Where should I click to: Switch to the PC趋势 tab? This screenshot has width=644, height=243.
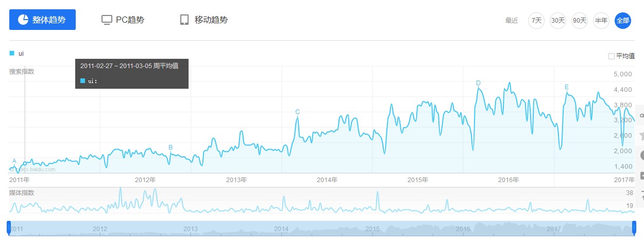click(x=123, y=20)
